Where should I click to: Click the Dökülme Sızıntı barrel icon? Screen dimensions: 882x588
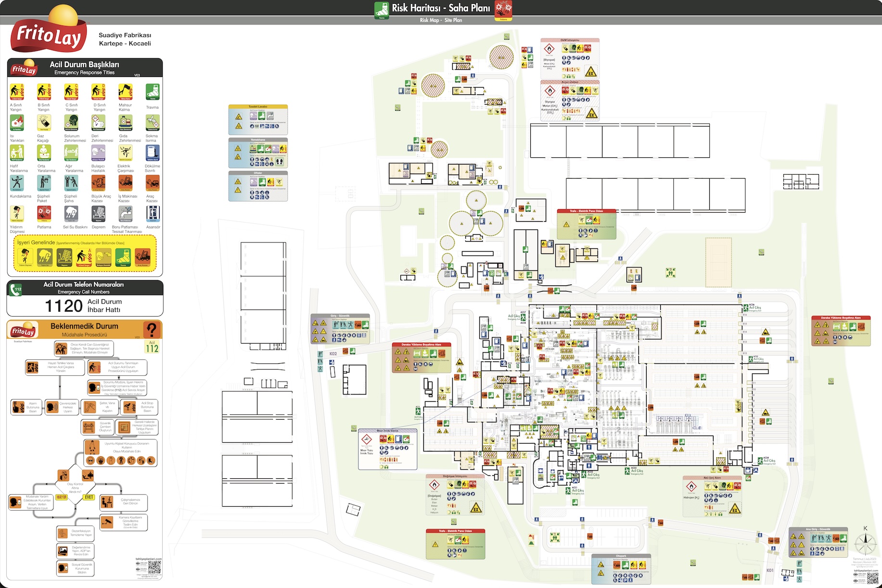click(153, 153)
